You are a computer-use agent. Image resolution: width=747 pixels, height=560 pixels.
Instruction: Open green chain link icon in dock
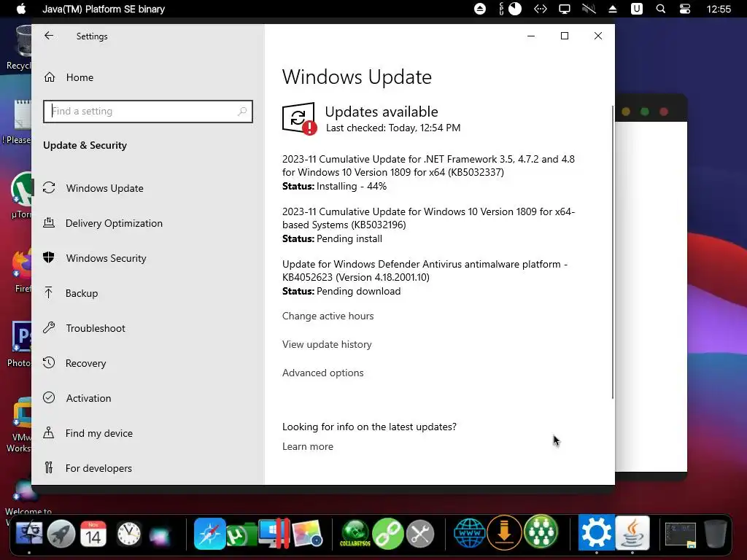pyautogui.click(x=388, y=534)
